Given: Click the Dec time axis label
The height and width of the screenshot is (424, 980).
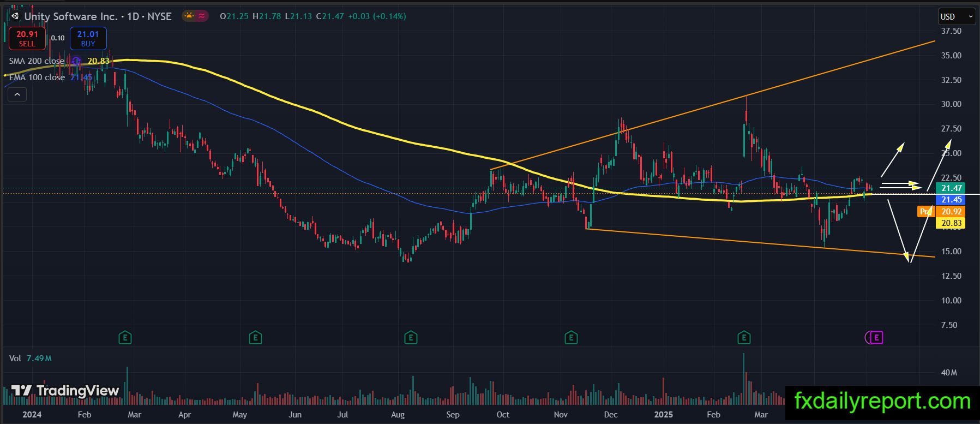Looking at the screenshot, I should click(611, 415).
